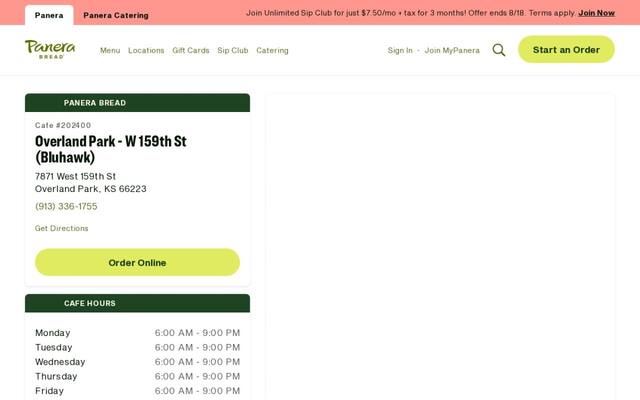640x400 pixels.
Task: Click Join MyPanera link
Action: (x=452, y=50)
